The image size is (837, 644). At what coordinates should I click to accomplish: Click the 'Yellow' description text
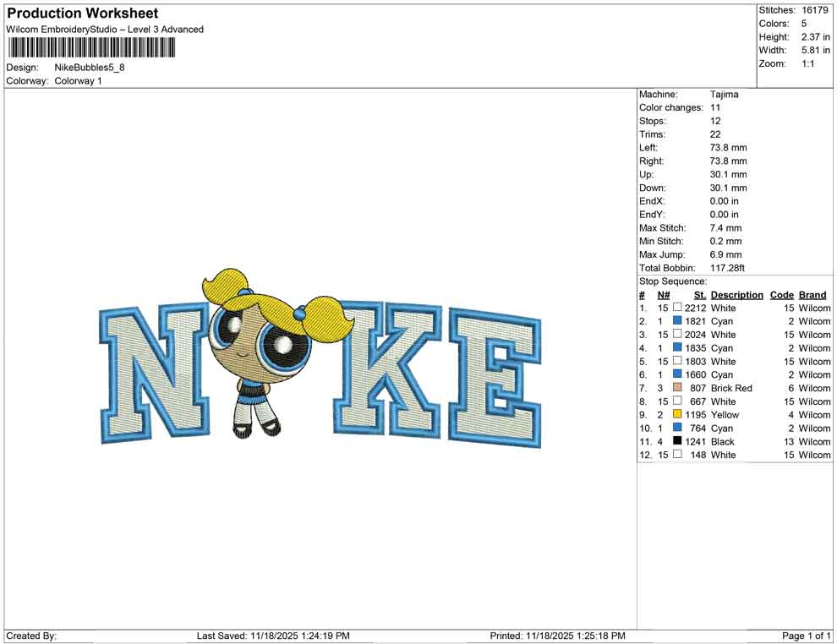coord(725,415)
